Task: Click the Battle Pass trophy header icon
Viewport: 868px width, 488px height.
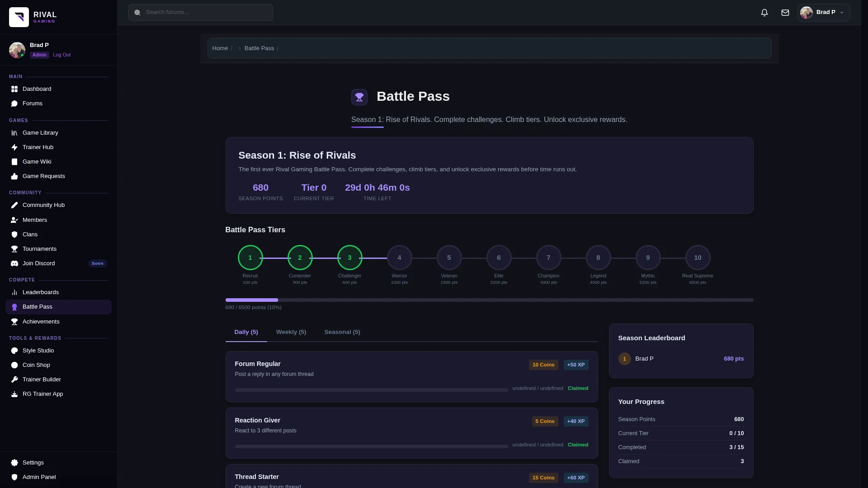Action: [359, 97]
